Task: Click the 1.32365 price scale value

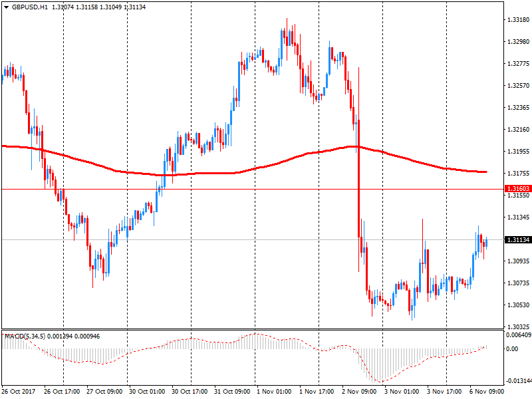Action: point(518,108)
